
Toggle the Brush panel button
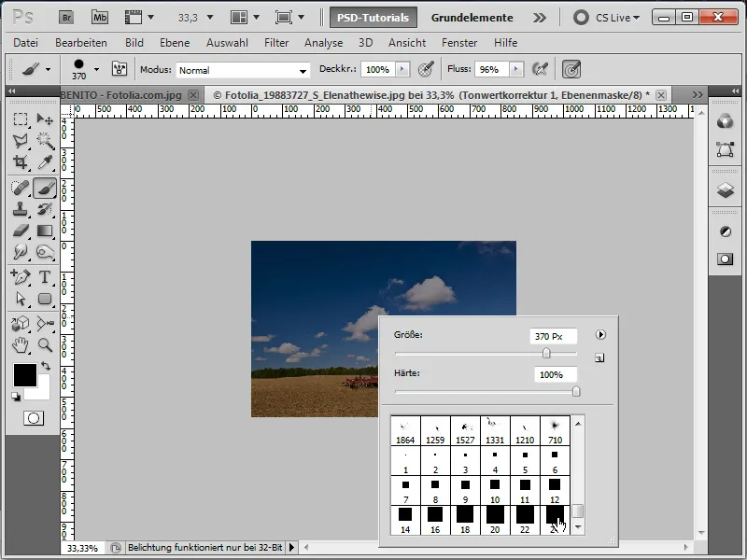tap(120, 69)
